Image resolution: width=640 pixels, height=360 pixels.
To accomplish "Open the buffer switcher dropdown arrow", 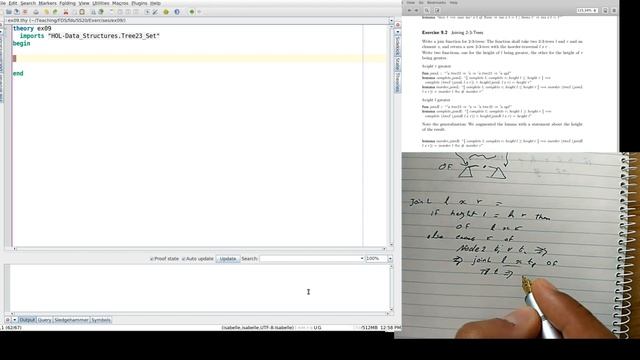I will [391, 20].
